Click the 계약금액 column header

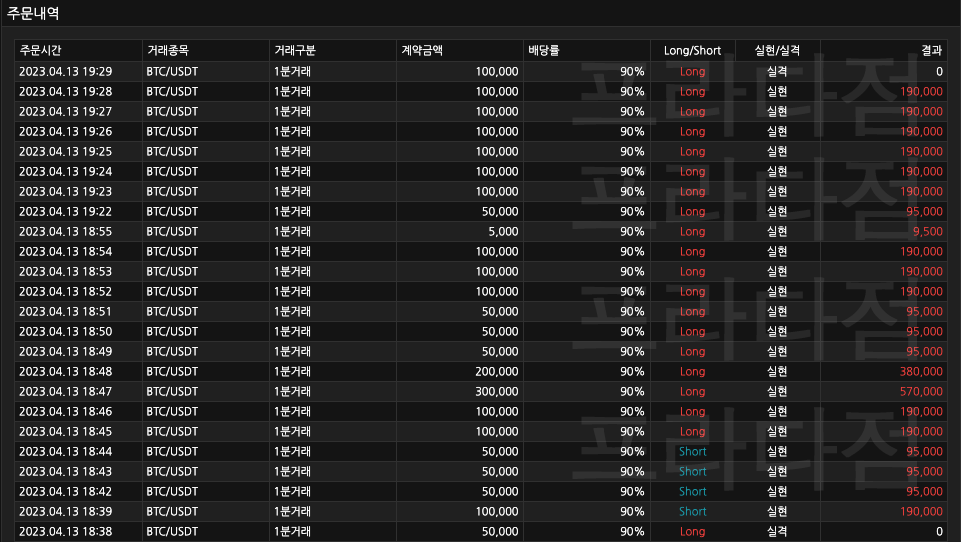[422, 50]
